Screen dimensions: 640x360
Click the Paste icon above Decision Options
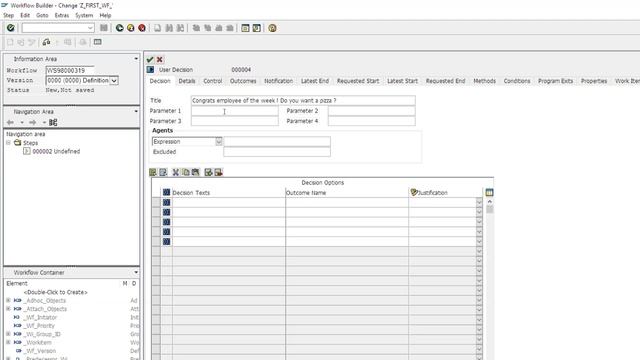click(x=196, y=172)
